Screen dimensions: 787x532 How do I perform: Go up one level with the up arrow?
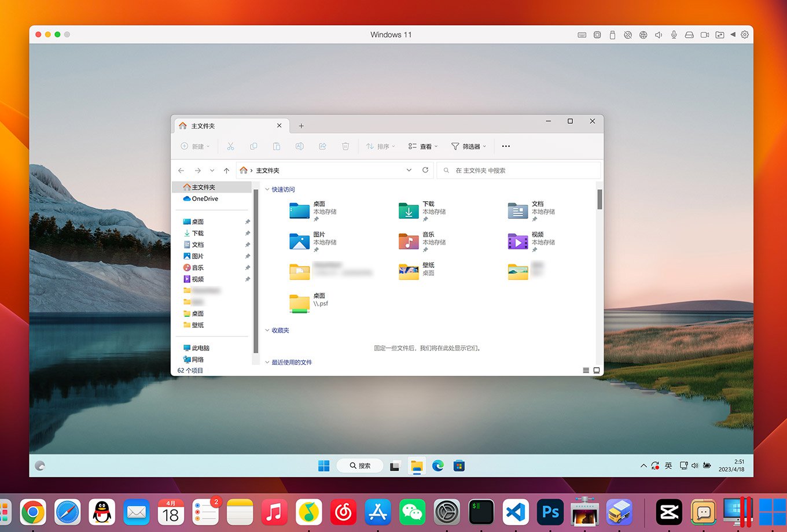[226, 170]
